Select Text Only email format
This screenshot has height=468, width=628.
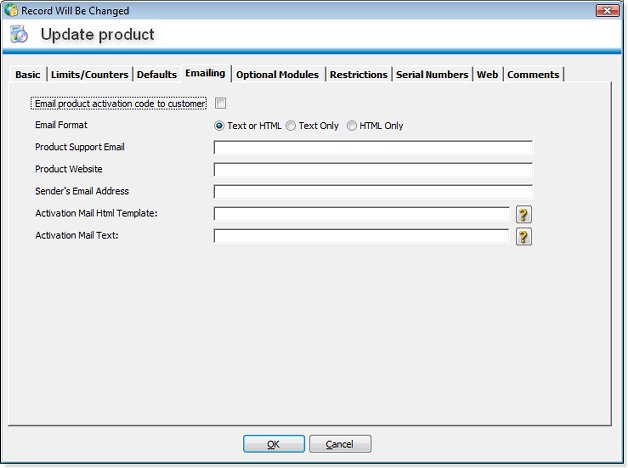coord(291,126)
